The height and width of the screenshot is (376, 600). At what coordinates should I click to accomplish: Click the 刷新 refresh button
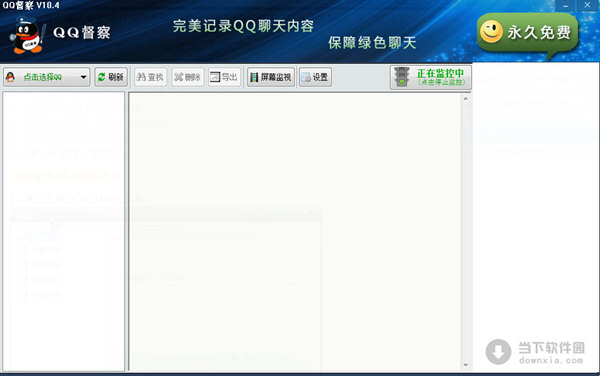tap(111, 77)
